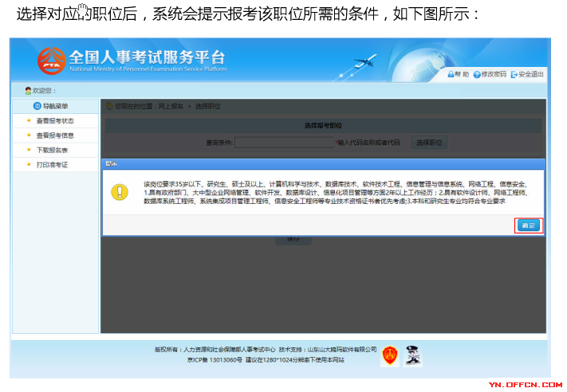Click the red shield badge in footer
This screenshot has width=567, height=392.
390,355
